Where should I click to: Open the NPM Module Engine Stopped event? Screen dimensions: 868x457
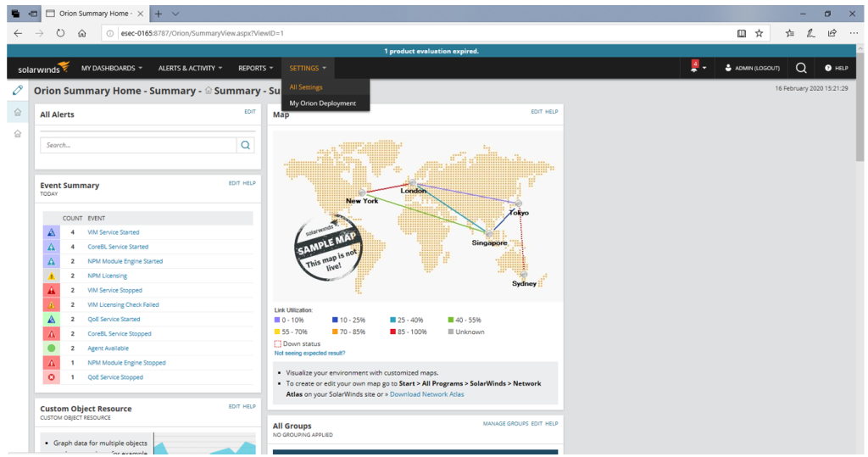tap(126, 363)
